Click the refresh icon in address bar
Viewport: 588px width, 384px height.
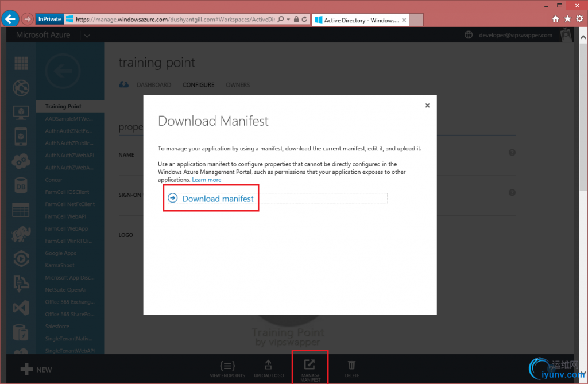click(304, 19)
